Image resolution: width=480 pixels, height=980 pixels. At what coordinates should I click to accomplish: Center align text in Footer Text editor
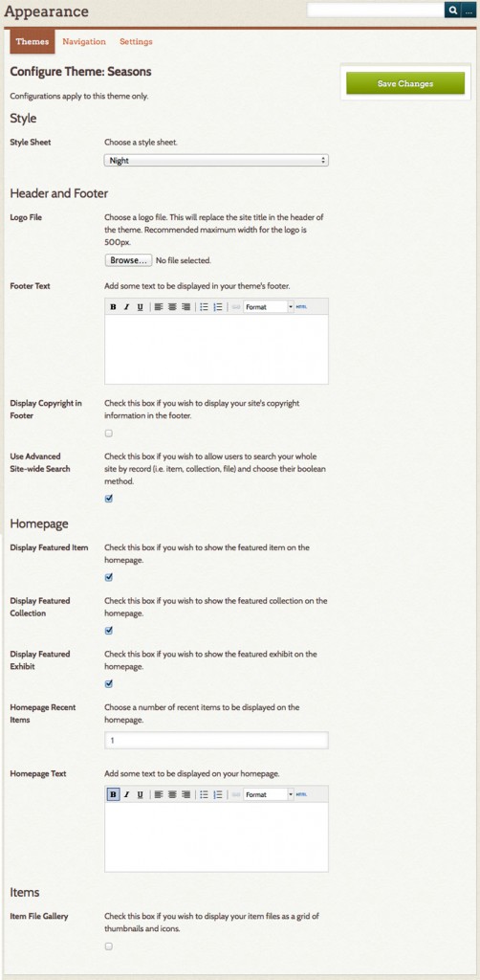pyautogui.click(x=172, y=307)
